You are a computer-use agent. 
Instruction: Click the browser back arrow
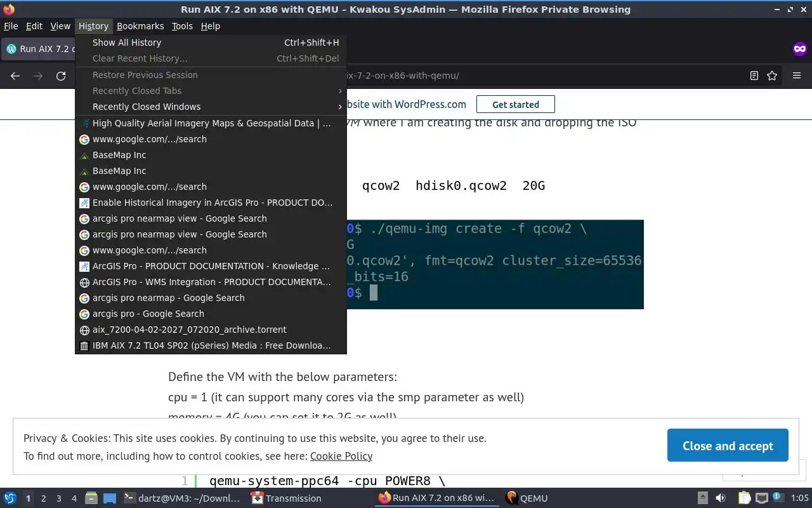click(x=15, y=76)
